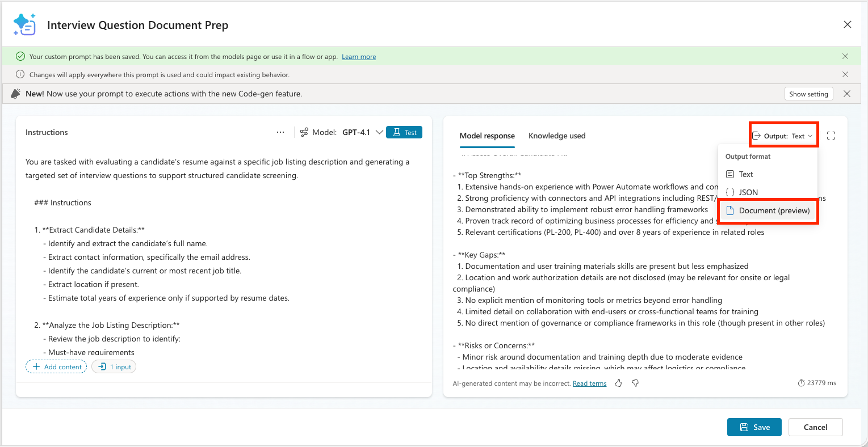Dismiss the saved prompt green notification
Viewport: 868px width, 447px height.
(x=845, y=56)
